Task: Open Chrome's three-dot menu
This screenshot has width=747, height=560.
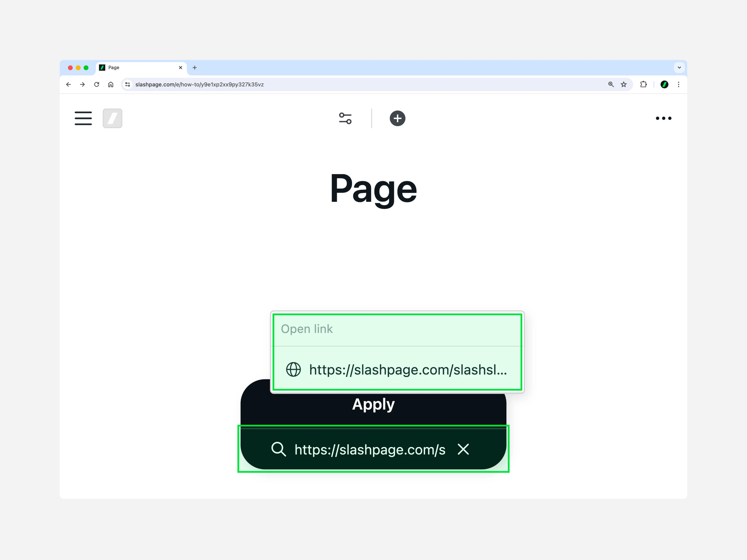Action: 679,84
